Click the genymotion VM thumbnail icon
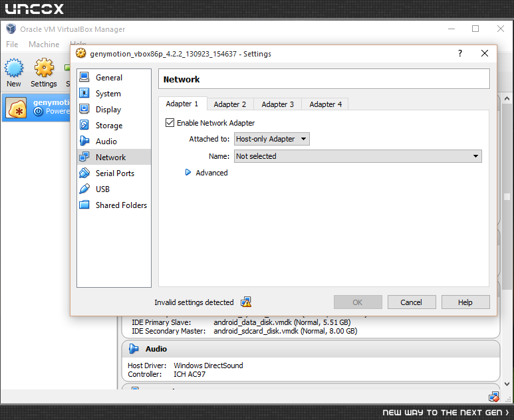The image size is (514, 420). pos(16,108)
